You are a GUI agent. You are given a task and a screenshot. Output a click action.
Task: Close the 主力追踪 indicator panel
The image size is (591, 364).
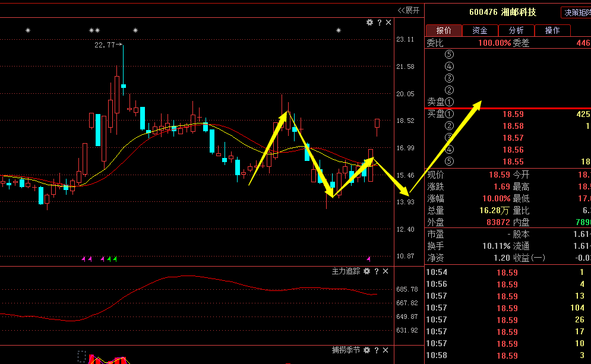click(385, 271)
